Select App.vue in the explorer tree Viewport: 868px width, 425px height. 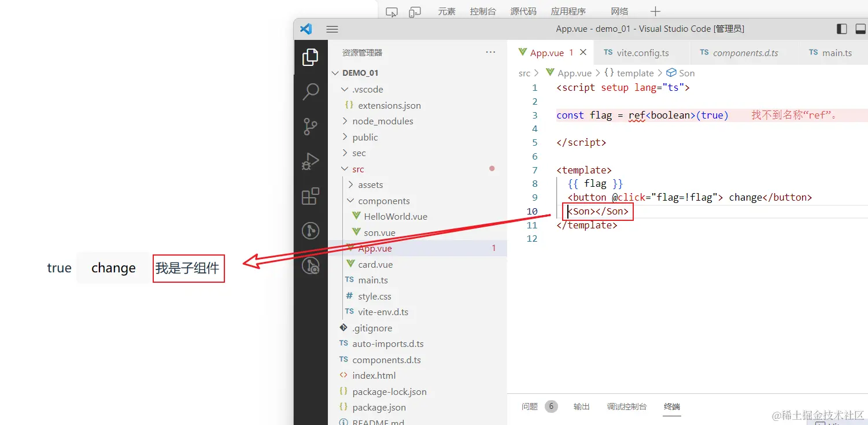pyautogui.click(x=418, y=248)
